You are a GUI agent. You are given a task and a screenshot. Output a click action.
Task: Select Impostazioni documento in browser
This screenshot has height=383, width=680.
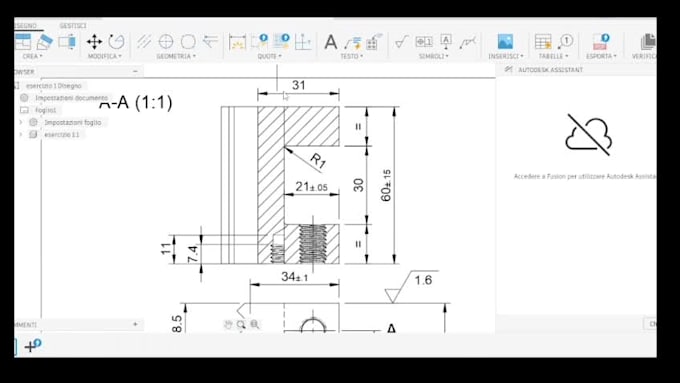click(72, 98)
